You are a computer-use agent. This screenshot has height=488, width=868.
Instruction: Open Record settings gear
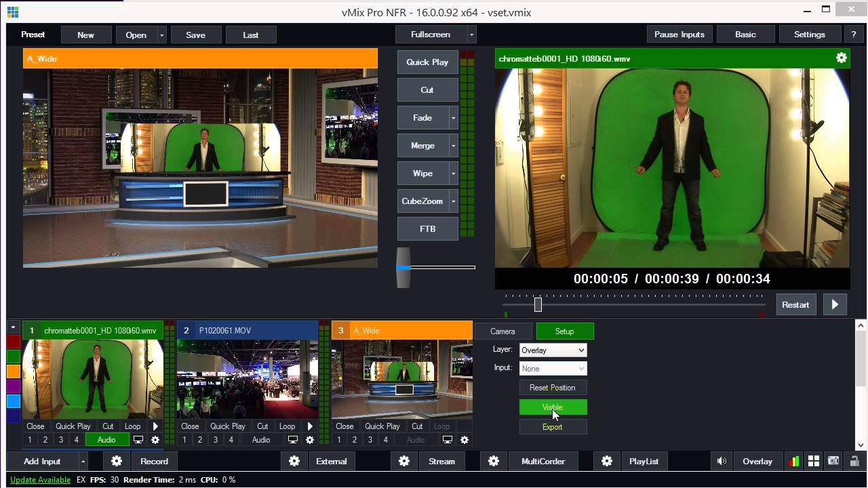point(117,461)
